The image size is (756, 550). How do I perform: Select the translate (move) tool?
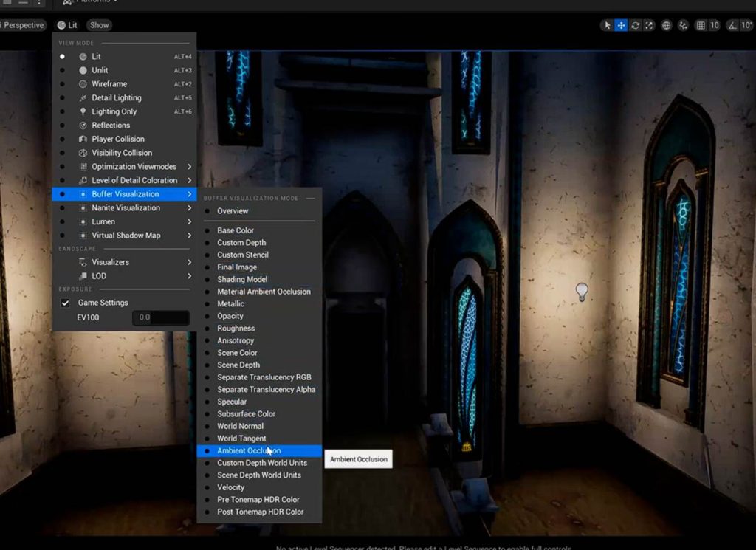622,25
